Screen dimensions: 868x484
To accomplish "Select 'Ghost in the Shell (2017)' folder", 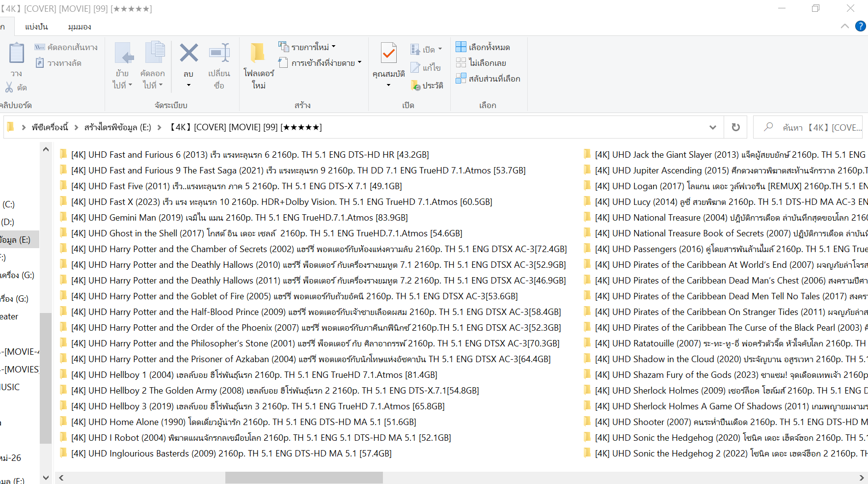I will (x=267, y=233).
